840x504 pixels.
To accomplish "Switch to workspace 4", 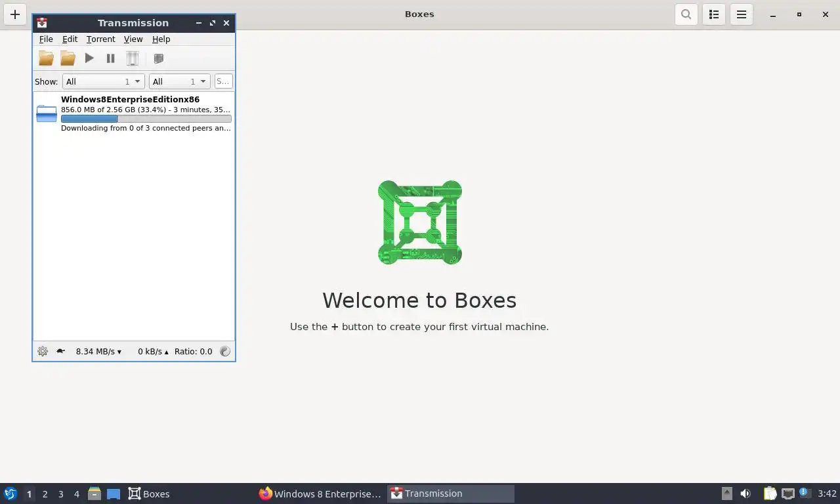I will click(76, 494).
